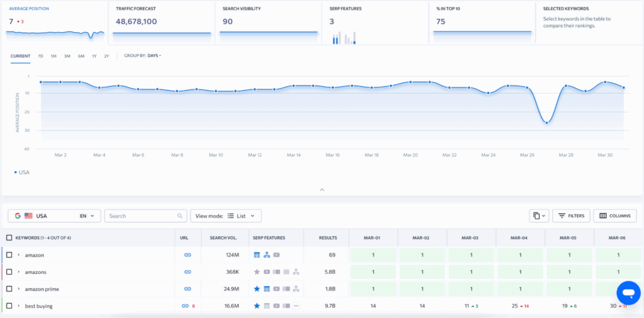Image resolution: width=644 pixels, height=318 pixels.
Task: Click the best buying Mar-04 cell showing 25
Action: (x=520, y=305)
